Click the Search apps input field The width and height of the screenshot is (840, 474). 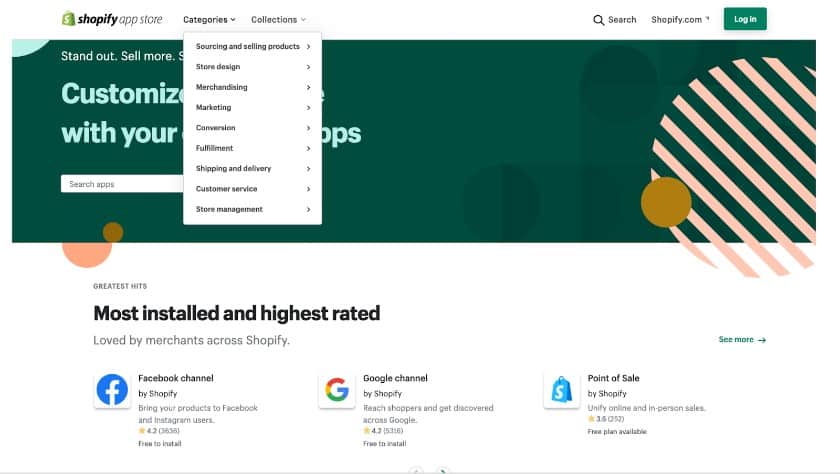[x=122, y=184]
